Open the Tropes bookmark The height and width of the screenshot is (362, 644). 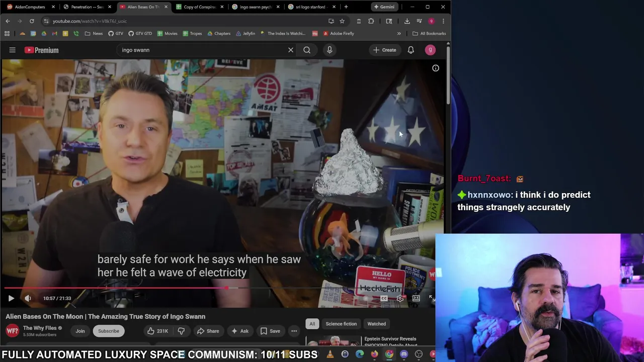click(192, 34)
